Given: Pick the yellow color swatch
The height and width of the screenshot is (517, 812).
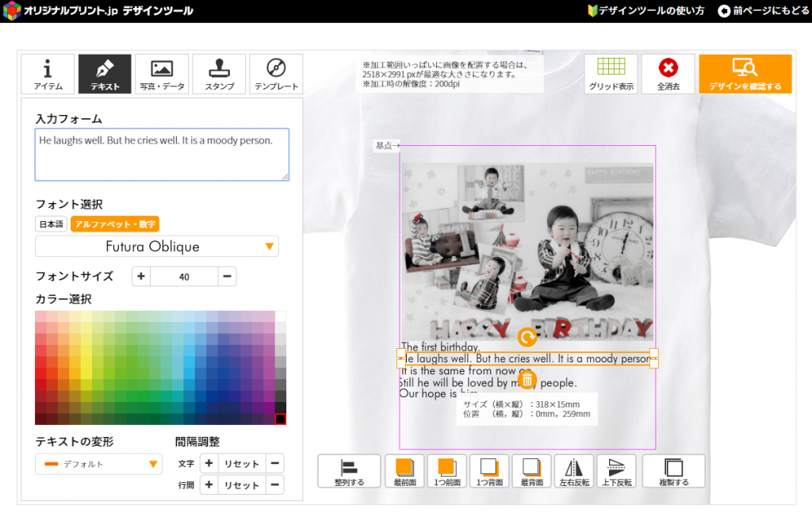Looking at the screenshot, I should coord(86,373).
